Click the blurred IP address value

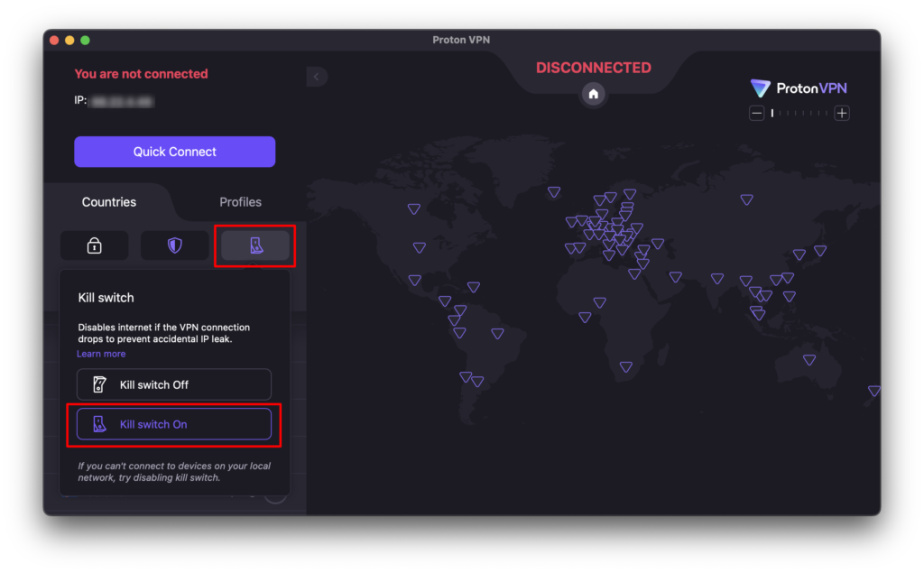tap(123, 101)
